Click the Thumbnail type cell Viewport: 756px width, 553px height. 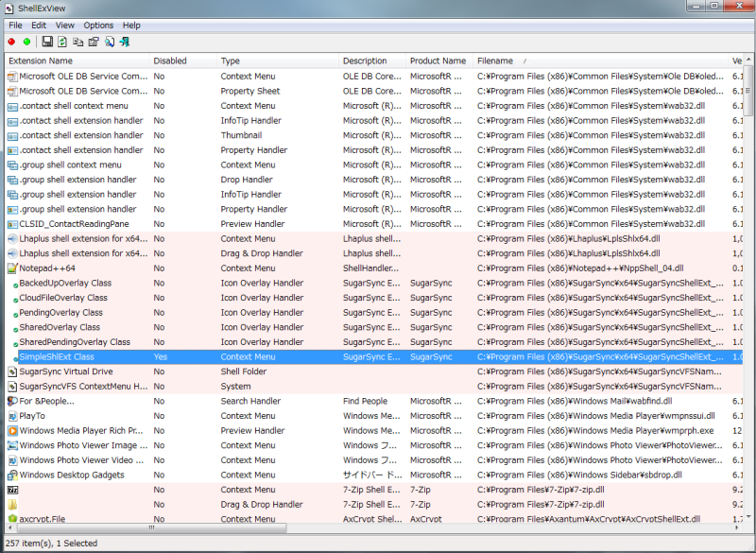pyautogui.click(x=241, y=135)
